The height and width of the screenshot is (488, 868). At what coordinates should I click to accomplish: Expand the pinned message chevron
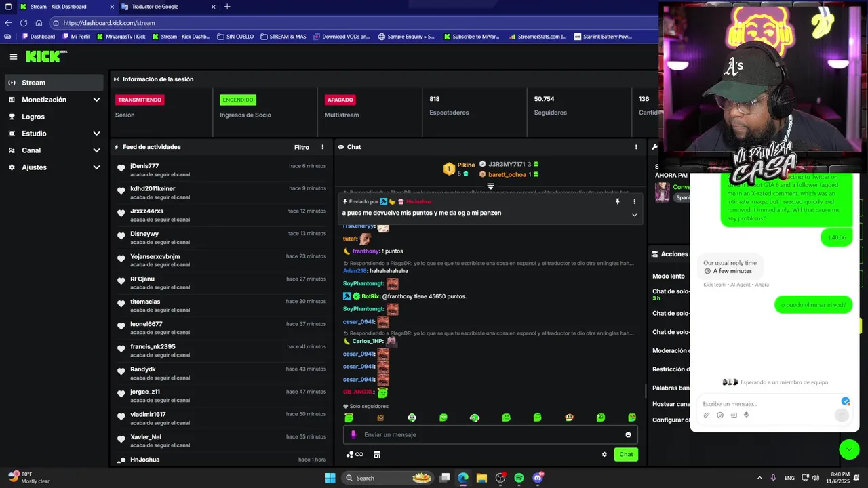[x=634, y=215]
